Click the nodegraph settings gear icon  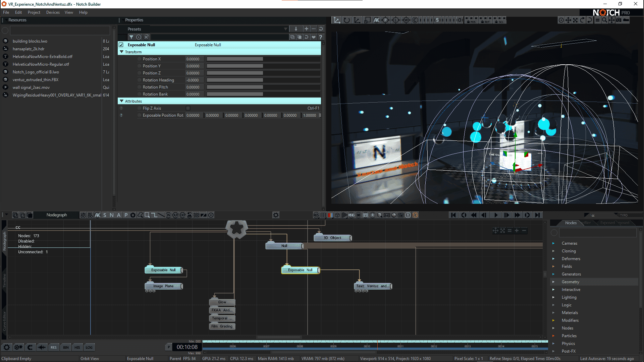click(276, 215)
